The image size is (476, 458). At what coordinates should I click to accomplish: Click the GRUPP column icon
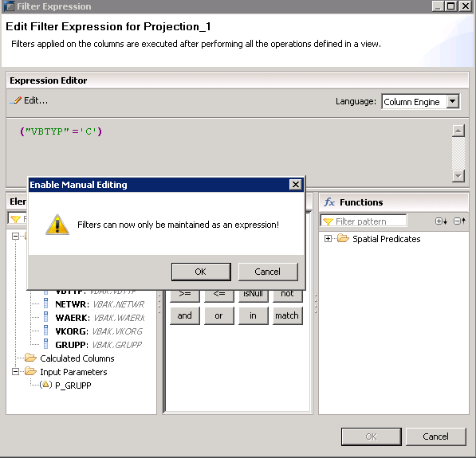point(45,343)
